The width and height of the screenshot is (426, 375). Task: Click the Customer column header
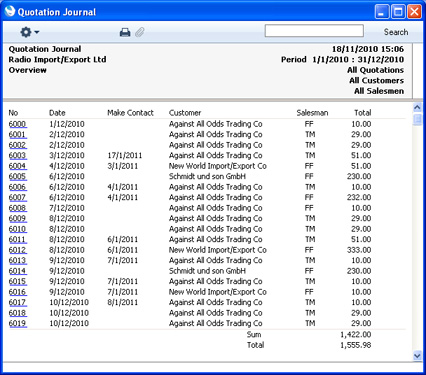(x=185, y=113)
